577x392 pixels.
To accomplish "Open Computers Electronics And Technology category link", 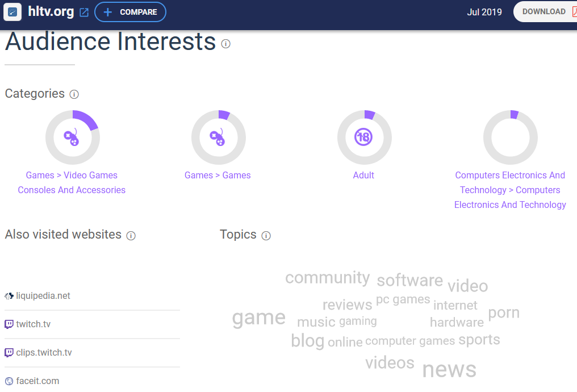I will click(x=510, y=190).
